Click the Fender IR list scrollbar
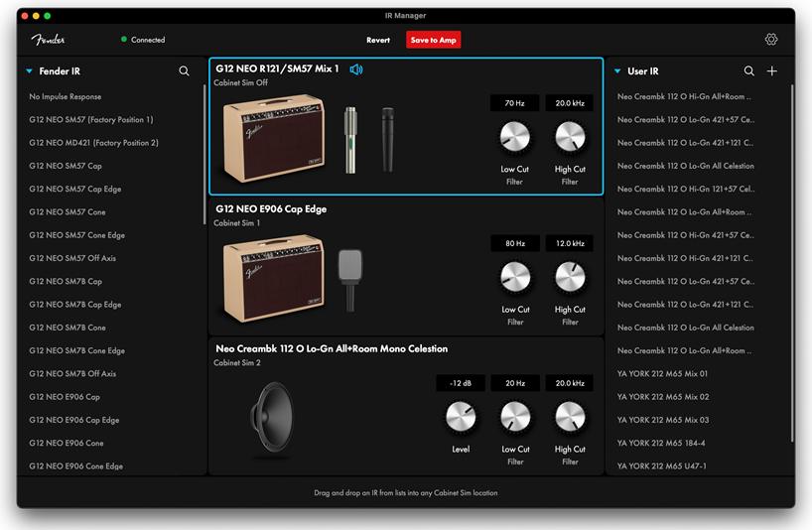The width and height of the screenshot is (812, 530). click(204, 154)
